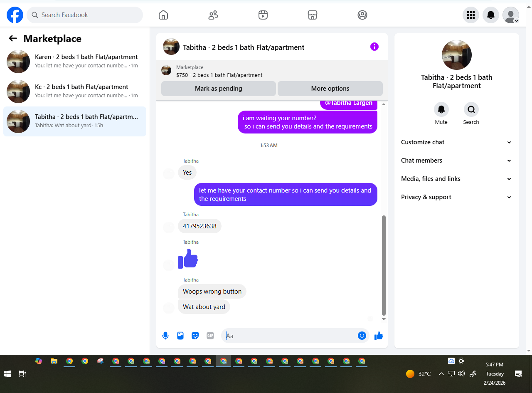Click the purple conversation info icon
The width and height of the screenshot is (532, 393).
(x=374, y=47)
